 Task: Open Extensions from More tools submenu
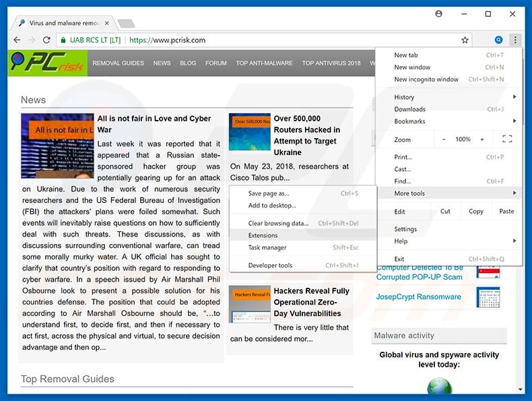pyautogui.click(x=303, y=235)
